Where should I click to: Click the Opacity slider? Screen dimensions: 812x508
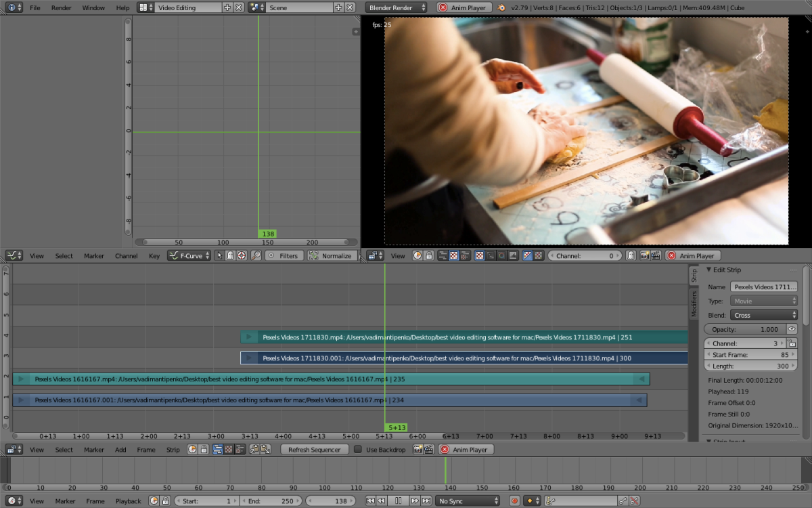tap(744, 329)
